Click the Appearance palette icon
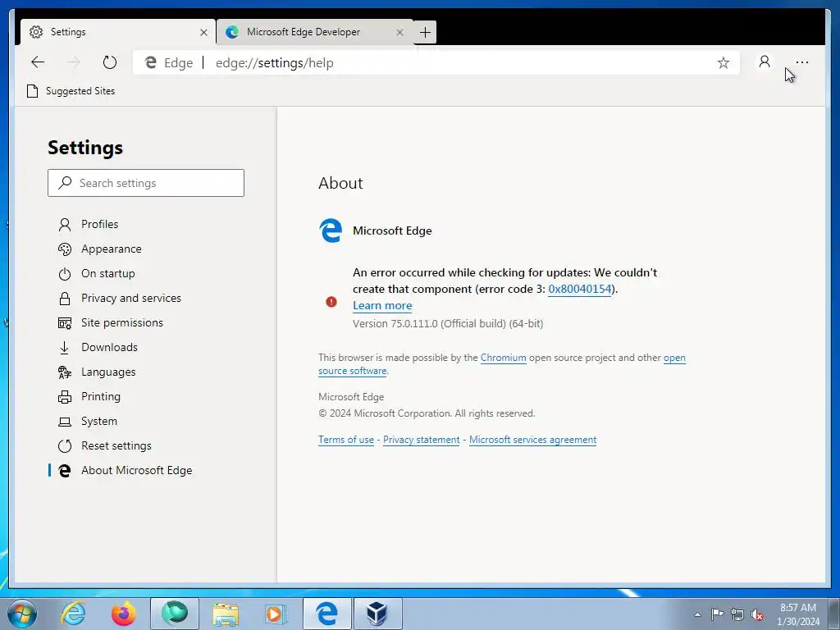Screen dimensions: 840x630 click(x=64, y=249)
